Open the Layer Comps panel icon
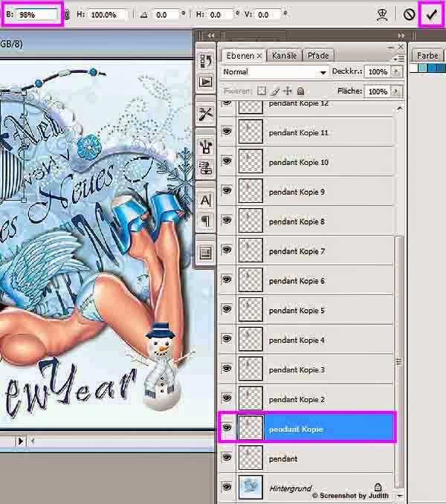Image resolution: width=446 pixels, height=504 pixels. coord(206,253)
